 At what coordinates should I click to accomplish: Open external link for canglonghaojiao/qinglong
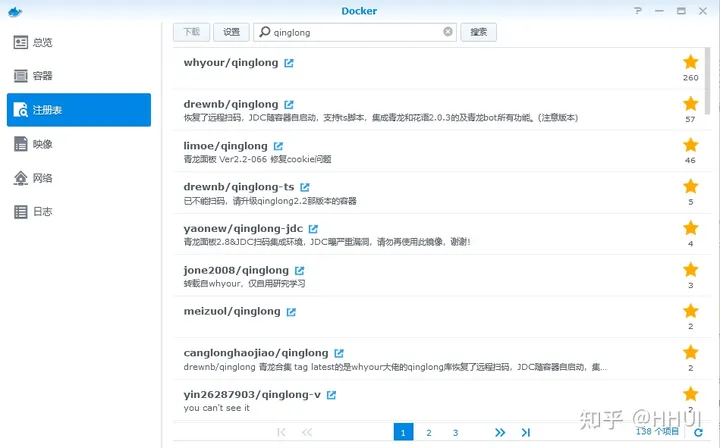[x=339, y=353]
